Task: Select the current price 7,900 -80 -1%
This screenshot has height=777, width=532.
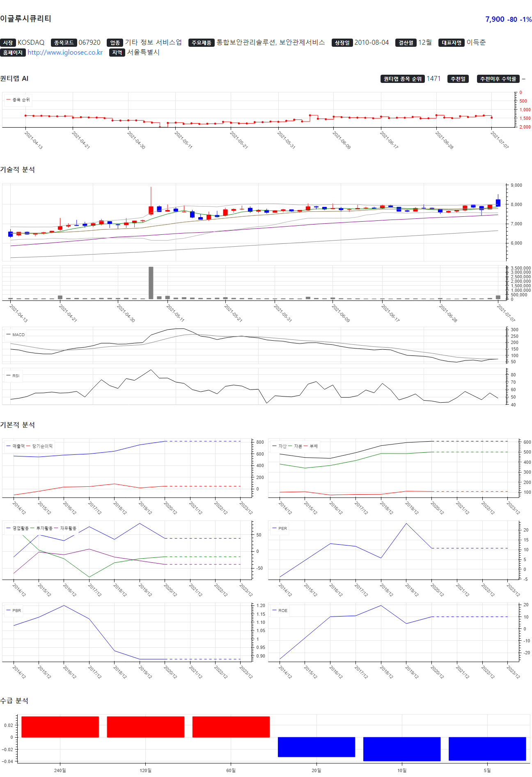Action: (508, 19)
